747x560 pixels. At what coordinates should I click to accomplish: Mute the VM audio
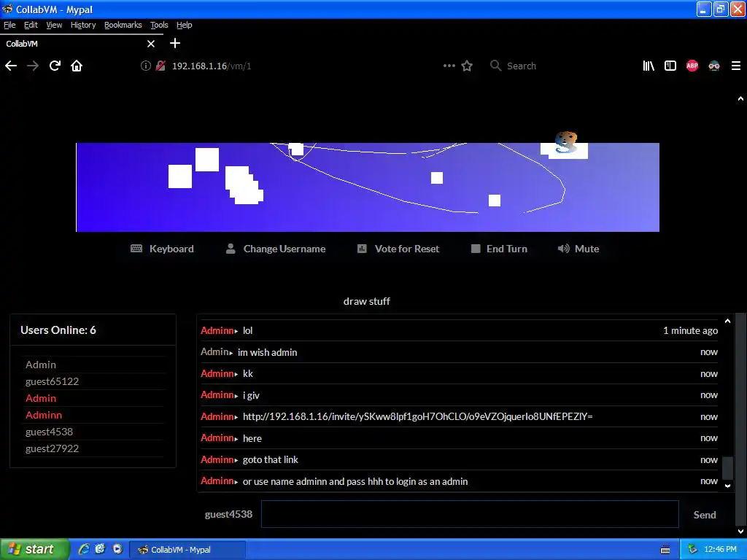[578, 249]
